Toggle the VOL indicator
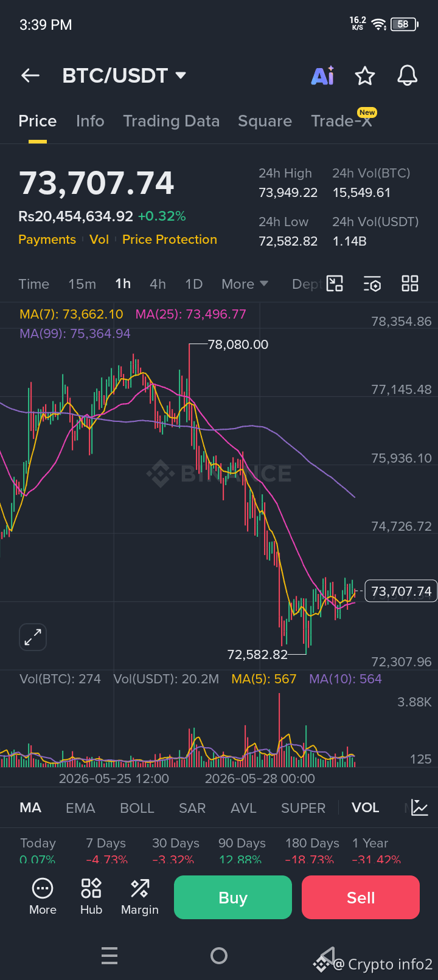 pyautogui.click(x=365, y=807)
